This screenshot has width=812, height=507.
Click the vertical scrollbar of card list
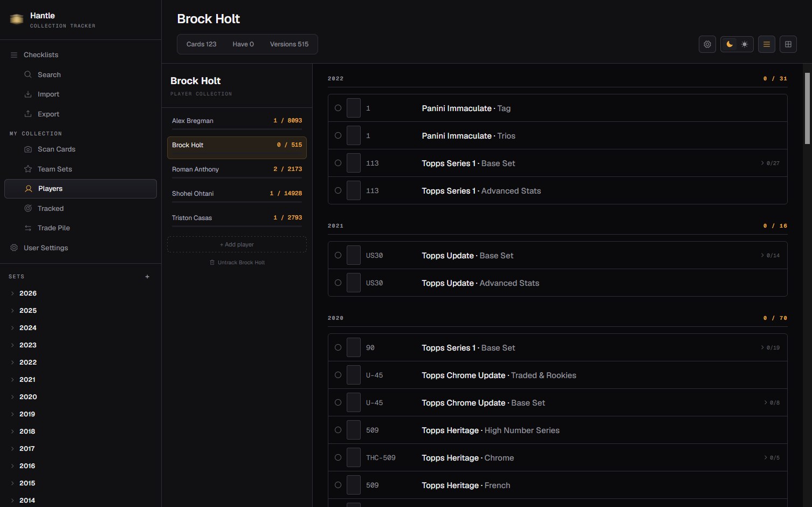(807, 108)
